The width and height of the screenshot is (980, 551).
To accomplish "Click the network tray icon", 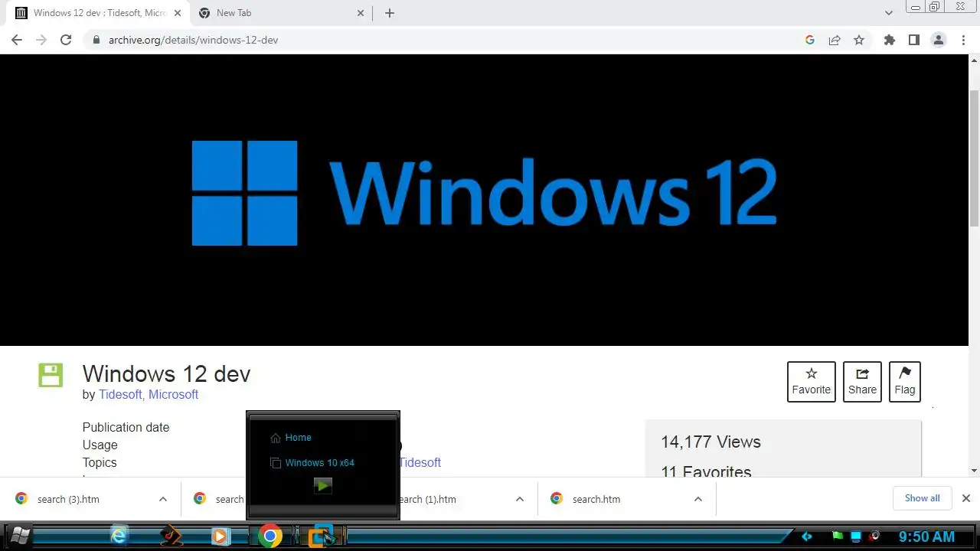I will (856, 536).
